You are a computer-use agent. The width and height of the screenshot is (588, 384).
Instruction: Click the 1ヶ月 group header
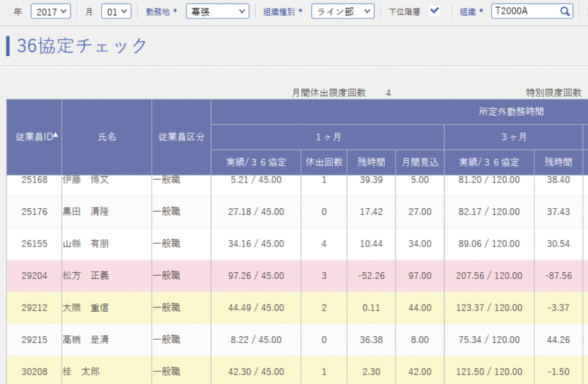[x=327, y=137]
